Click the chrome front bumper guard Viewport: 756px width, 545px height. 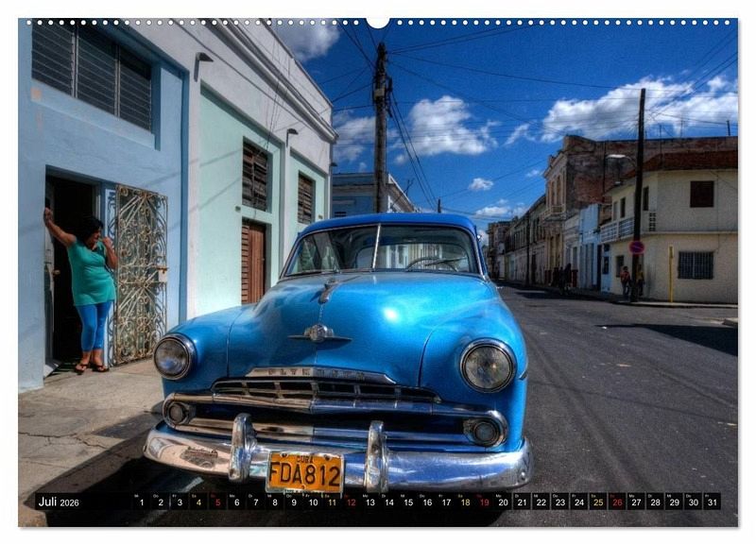click(x=375, y=455)
